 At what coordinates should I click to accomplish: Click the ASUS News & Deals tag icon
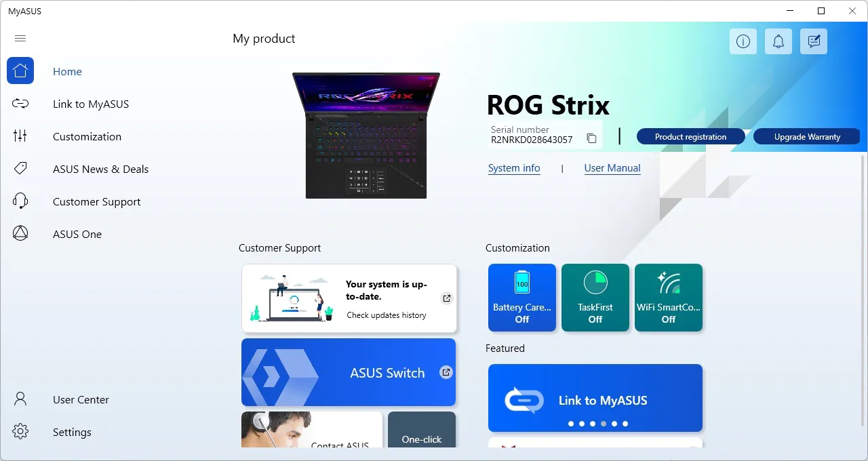(x=20, y=169)
